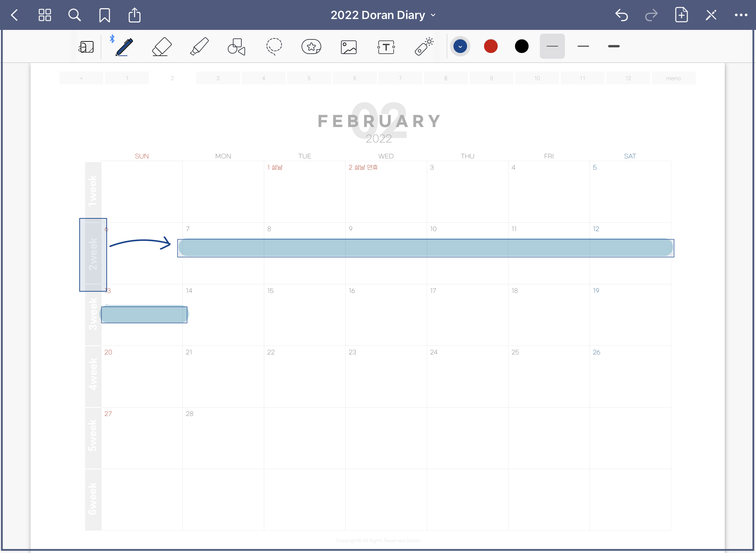Open the more options ellipsis menu
Screen dimensions: 756x553
(x=741, y=15)
